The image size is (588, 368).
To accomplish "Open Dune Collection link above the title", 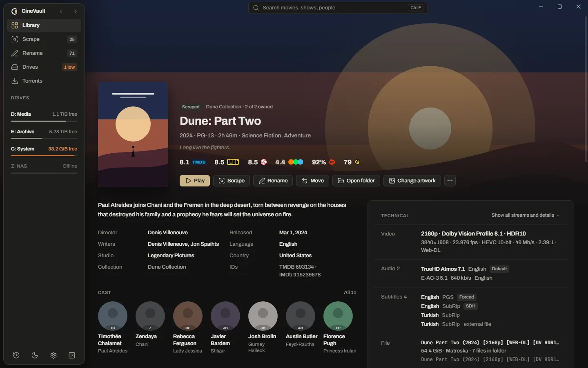I will [x=239, y=107].
